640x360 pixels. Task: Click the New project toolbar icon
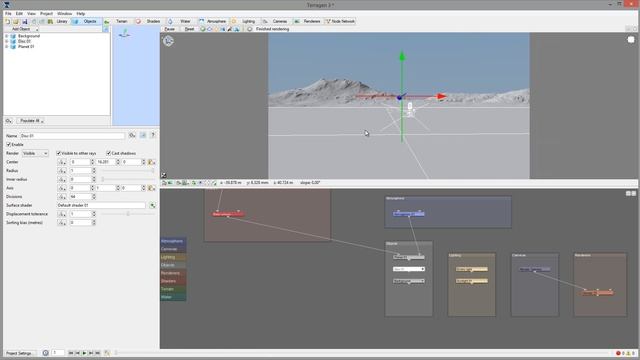[x=7, y=21]
